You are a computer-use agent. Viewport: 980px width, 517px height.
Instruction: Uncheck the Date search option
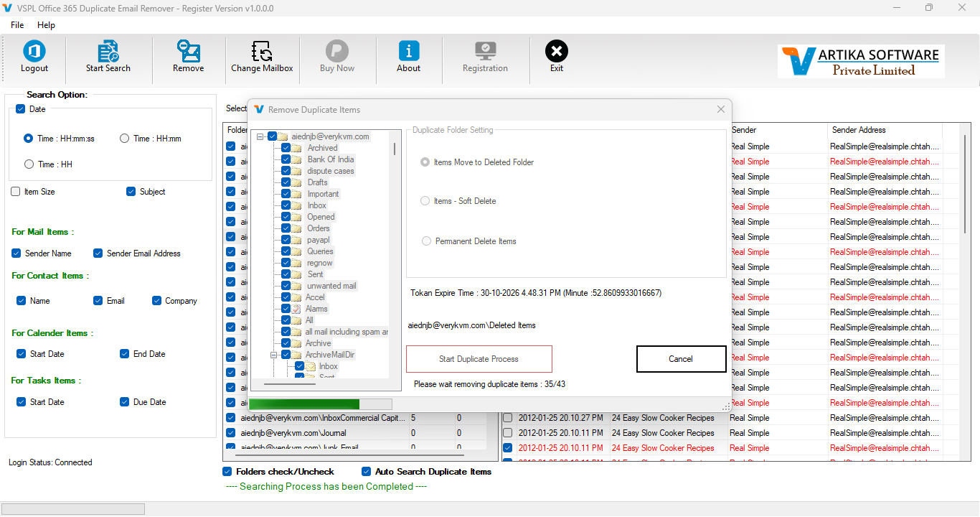(x=20, y=109)
